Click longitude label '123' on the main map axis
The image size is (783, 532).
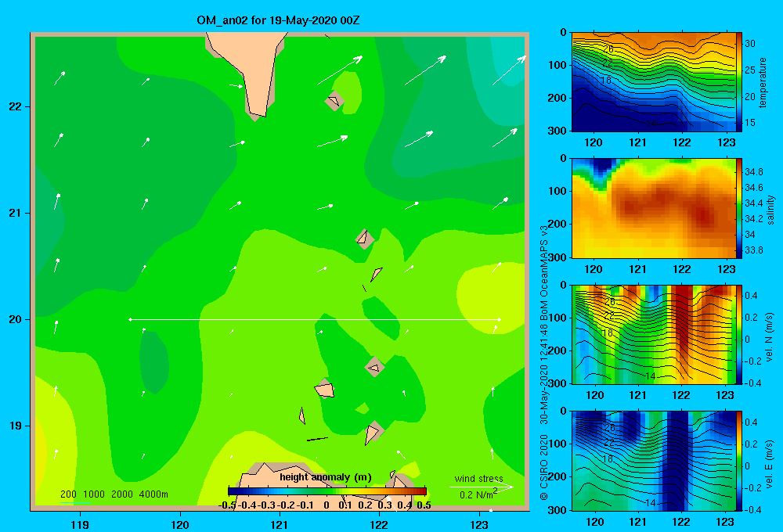tap(479, 524)
